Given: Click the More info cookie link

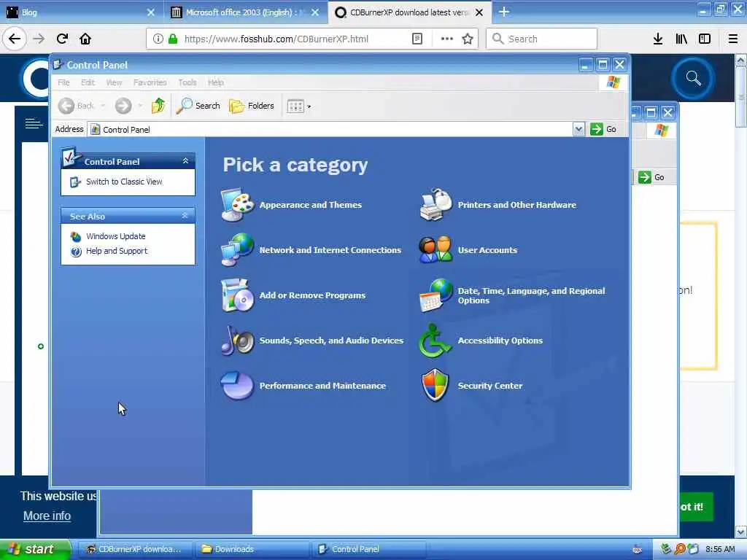Looking at the screenshot, I should pyautogui.click(x=47, y=516).
